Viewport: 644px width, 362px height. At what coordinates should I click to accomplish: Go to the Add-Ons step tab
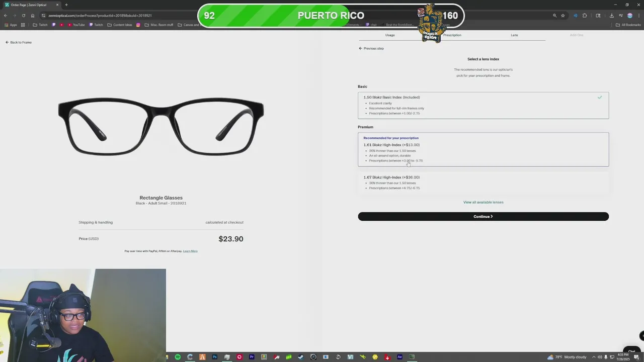(577, 35)
